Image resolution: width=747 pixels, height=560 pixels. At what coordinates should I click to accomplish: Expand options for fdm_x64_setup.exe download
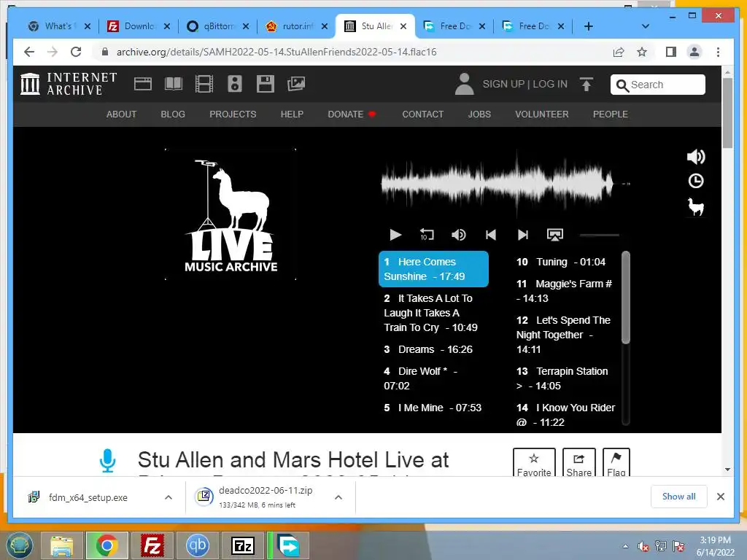click(x=169, y=497)
